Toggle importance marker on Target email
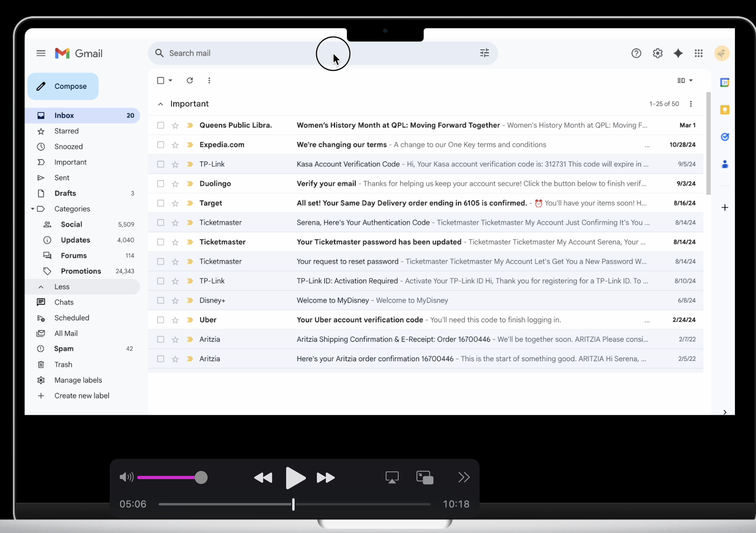This screenshot has width=756, height=533. tap(189, 203)
